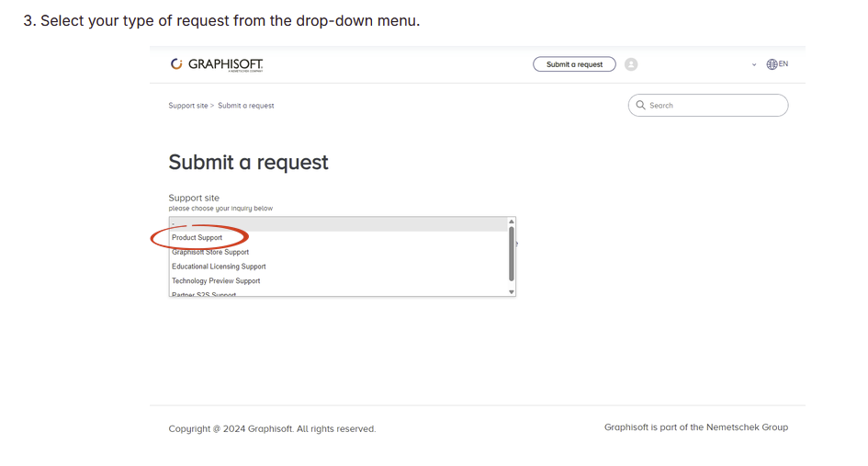Screen dimensions: 868x466
Task: Open the user profile avatar icon
Action: pyautogui.click(x=631, y=64)
